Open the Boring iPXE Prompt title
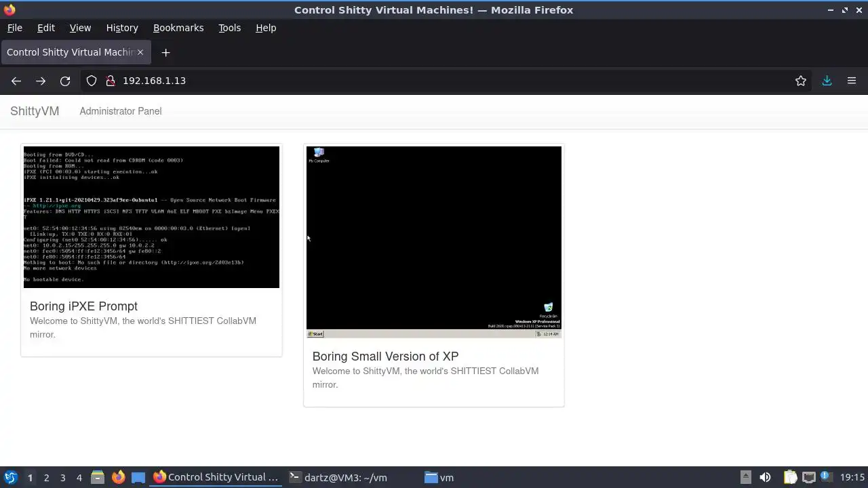Image resolution: width=868 pixels, height=488 pixels. pos(83,306)
